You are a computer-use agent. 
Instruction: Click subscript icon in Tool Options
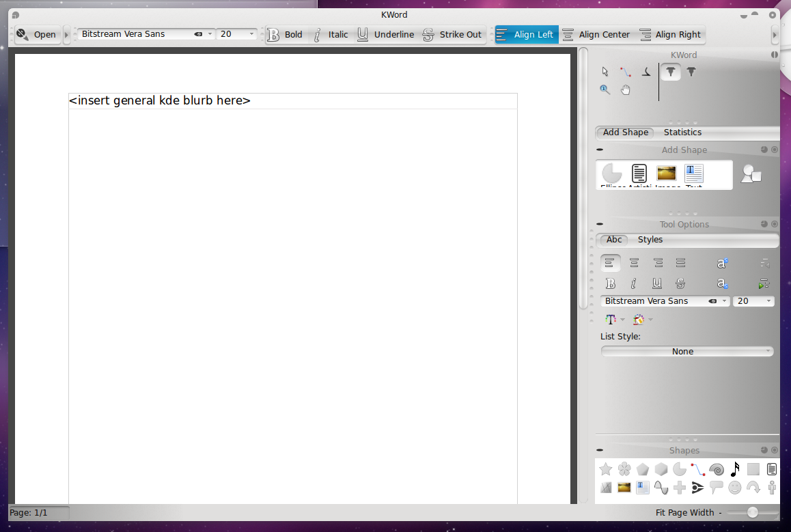[723, 284]
